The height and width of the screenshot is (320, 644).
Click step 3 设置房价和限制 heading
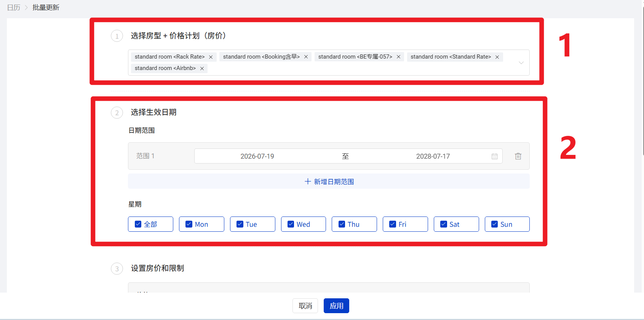coord(157,268)
